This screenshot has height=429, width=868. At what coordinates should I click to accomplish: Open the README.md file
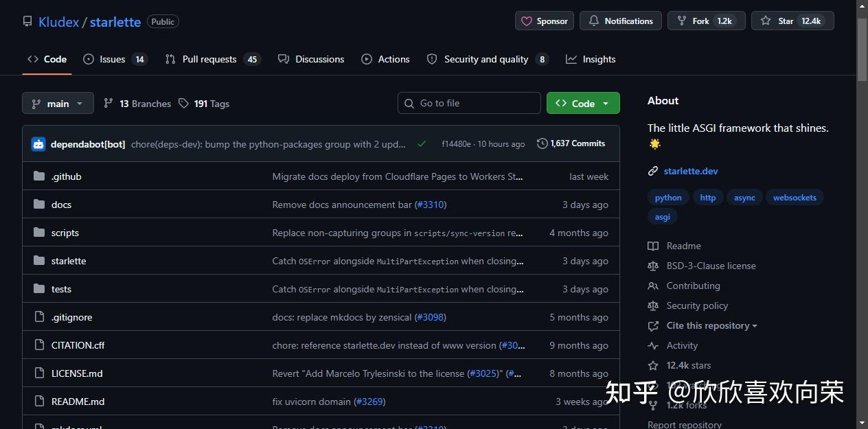tap(78, 402)
